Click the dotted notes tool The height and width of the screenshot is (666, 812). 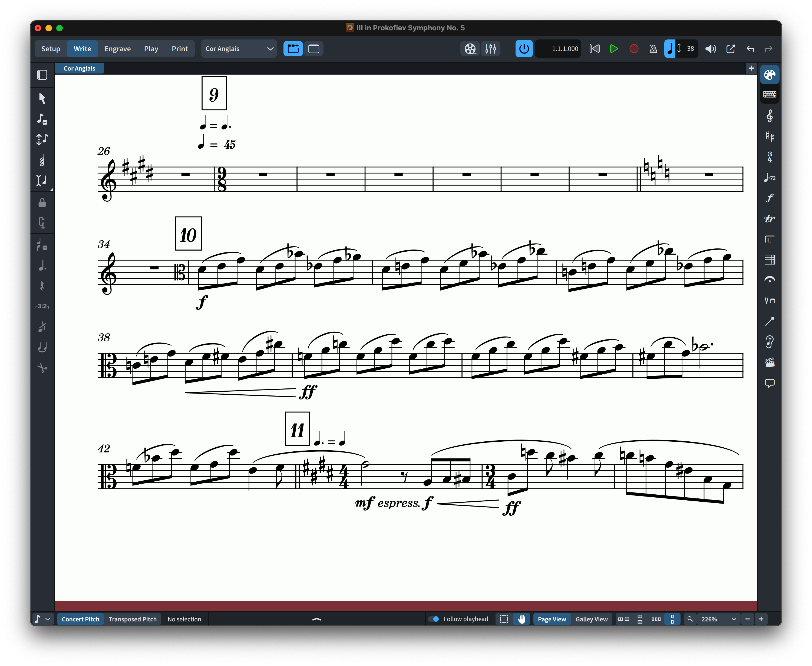pyautogui.click(x=42, y=265)
